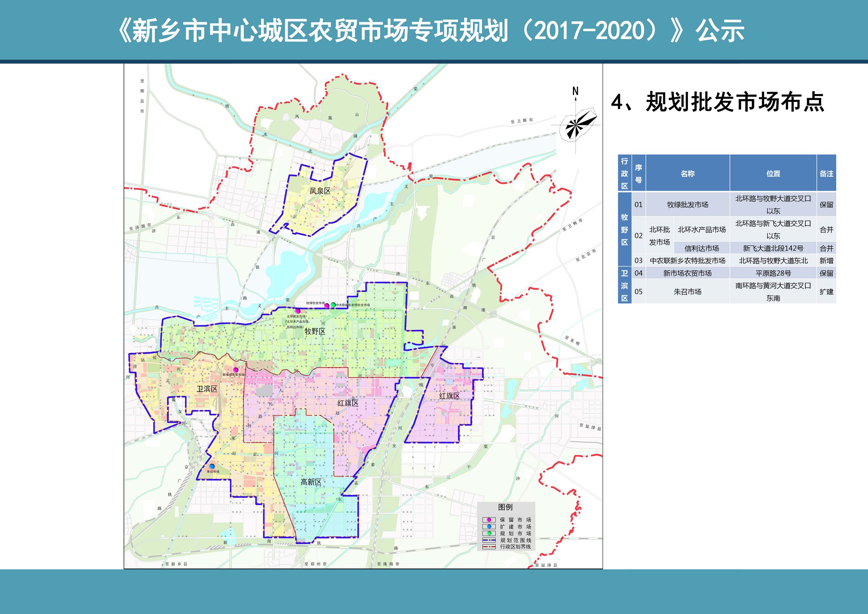This screenshot has width=868, height=614.
Task: Click the 信利达市场 table cell
Action: click(x=702, y=248)
